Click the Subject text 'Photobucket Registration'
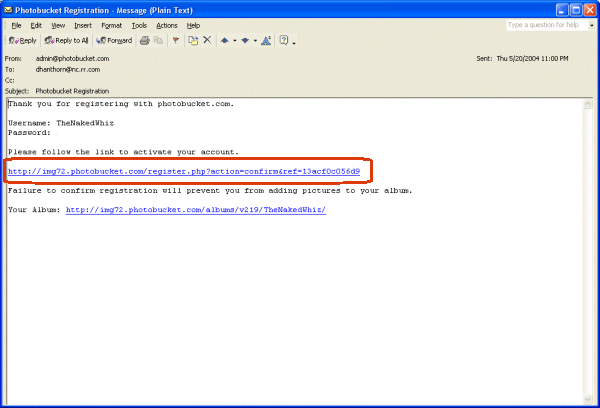Image resolution: width=600 pixels, height=408 pixels. point(72,91)
